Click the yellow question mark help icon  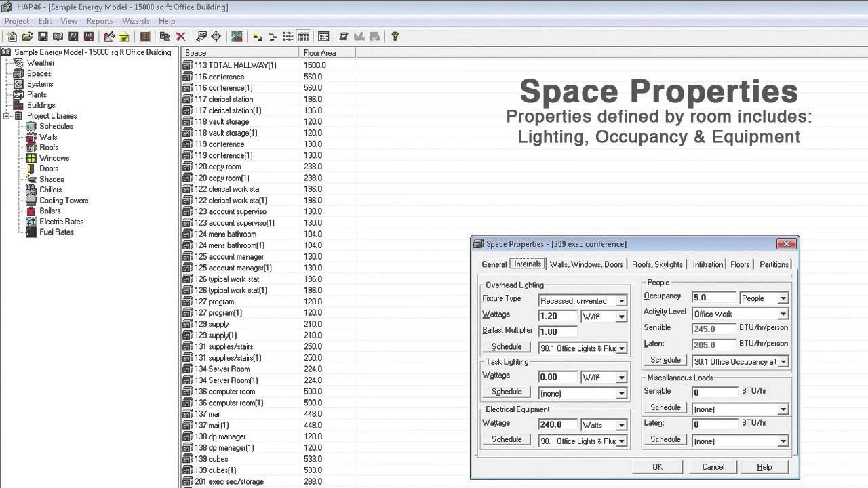pos(395,37)
